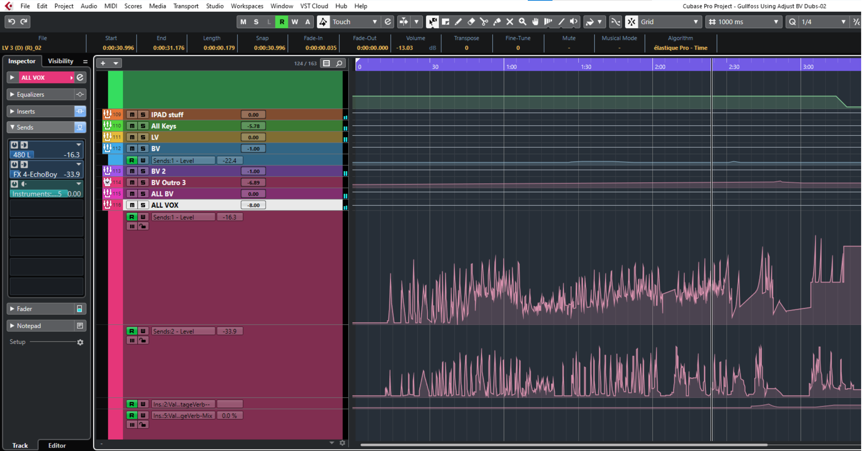The width and height of the screenshot is (868, 451).
Task: Open the Transport menu
Action: (186, 6)
